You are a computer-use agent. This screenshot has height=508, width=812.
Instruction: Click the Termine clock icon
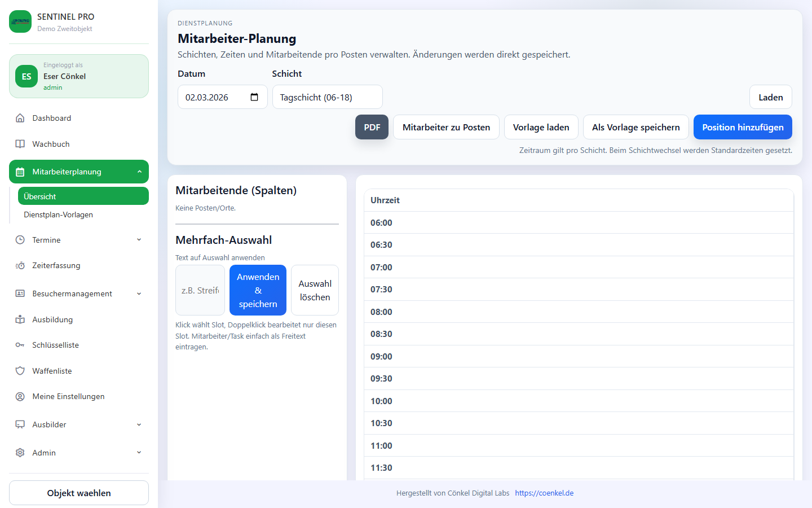20,239
